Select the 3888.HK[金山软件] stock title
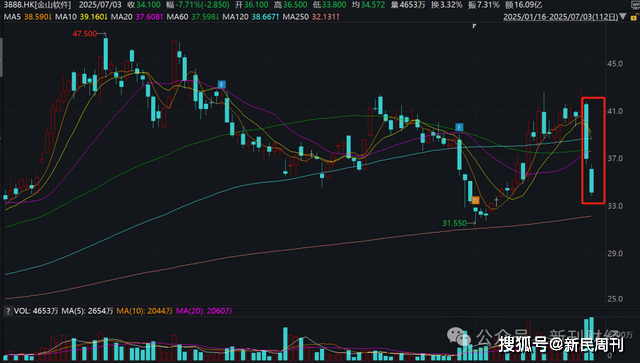 pos(37,5)
